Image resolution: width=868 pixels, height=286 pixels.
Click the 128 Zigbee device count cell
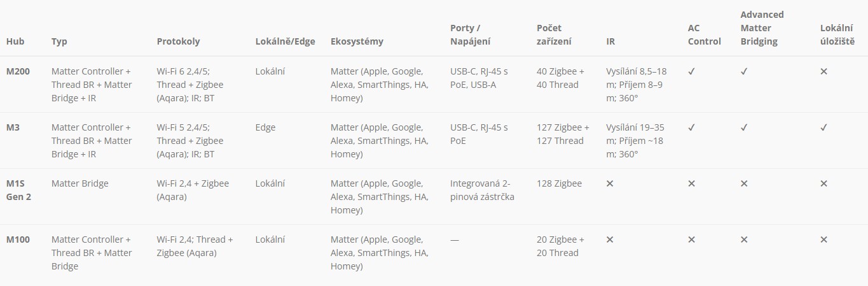559,183
